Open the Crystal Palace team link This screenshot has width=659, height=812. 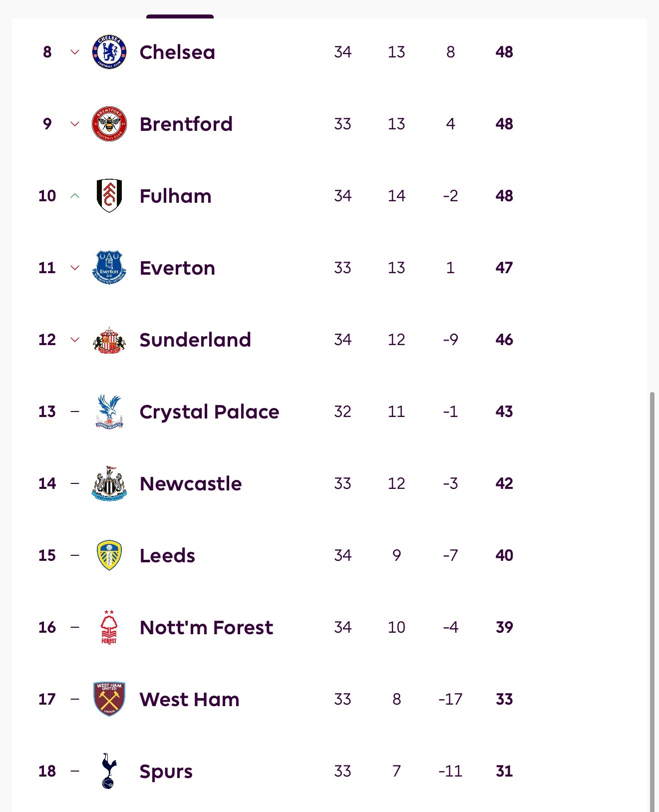coord(209,411)
